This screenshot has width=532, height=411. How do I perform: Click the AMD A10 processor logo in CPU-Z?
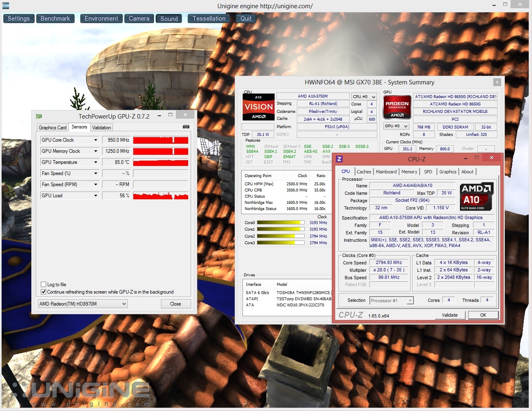(x=476, y=196)
